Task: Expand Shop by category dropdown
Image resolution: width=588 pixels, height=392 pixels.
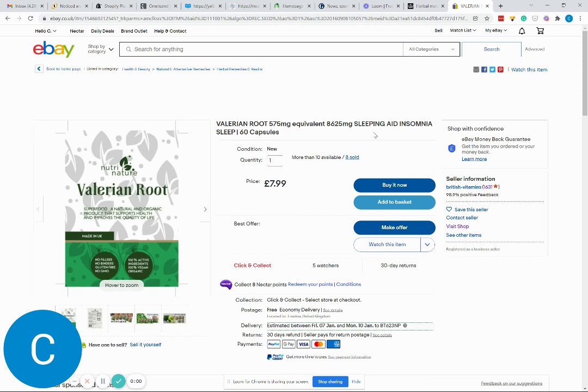Action: click(101, 49)
